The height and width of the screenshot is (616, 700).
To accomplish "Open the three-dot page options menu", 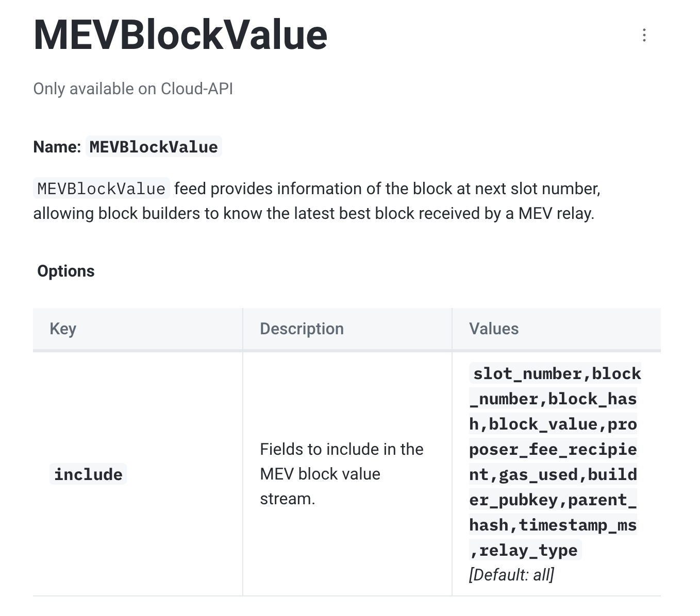I will (644, 35).
